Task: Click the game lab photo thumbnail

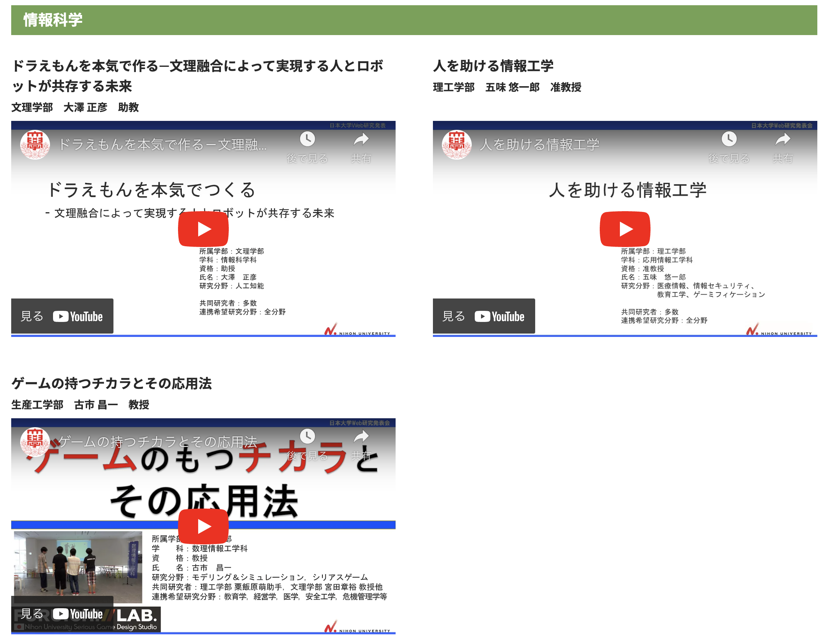Action: [78, 563]
